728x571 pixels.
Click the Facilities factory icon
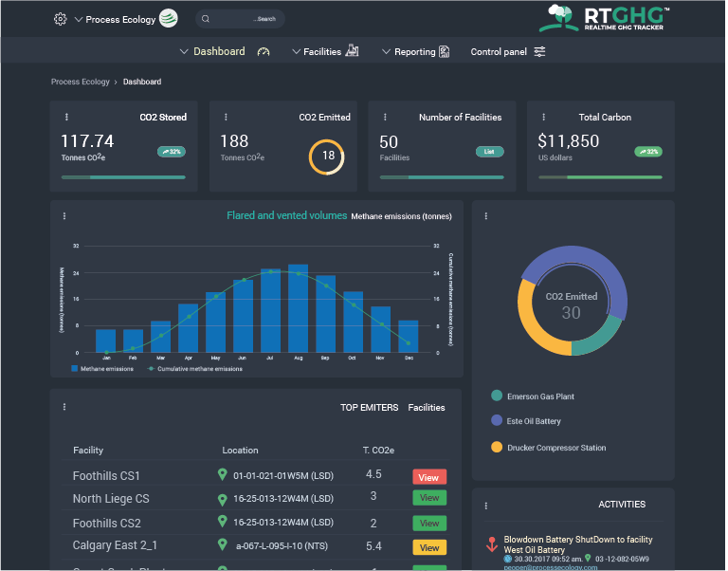(x=352, y=50)
